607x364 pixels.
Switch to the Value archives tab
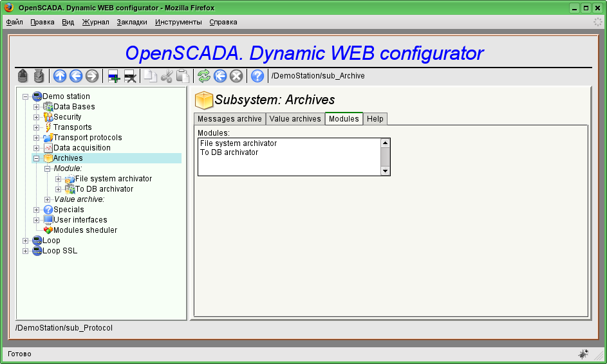coord(295,119)
